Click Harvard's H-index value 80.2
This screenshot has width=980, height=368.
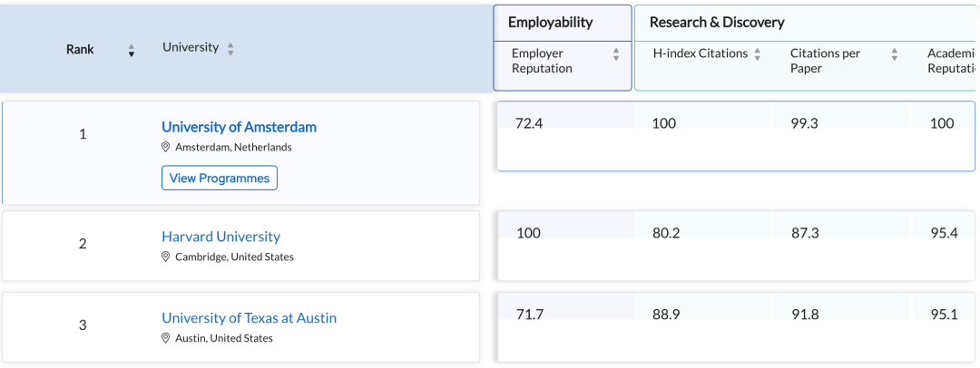tap(666, 233)
